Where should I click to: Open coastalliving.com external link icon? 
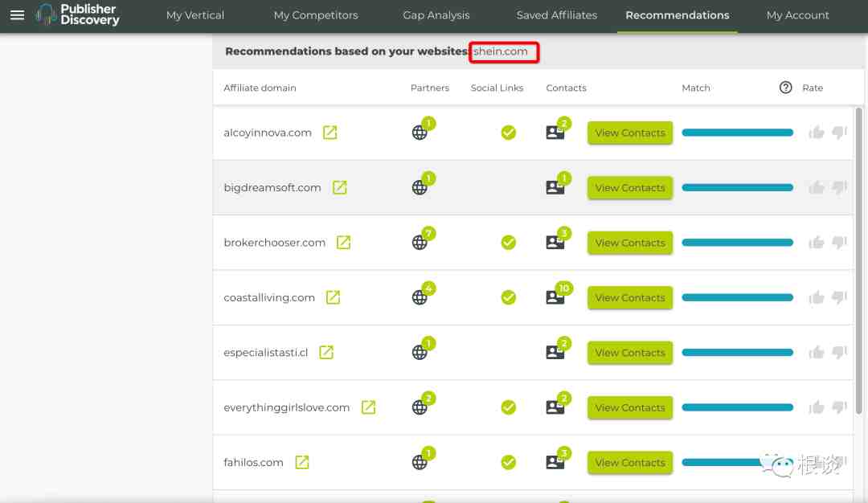point(333,297)
